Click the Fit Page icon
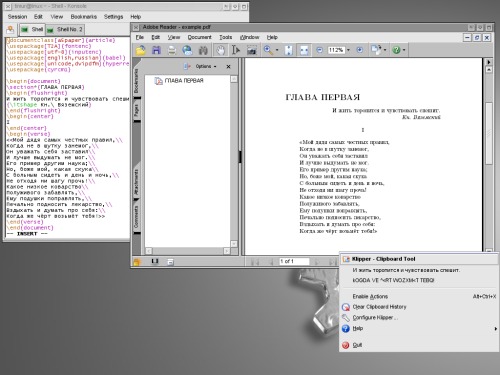 point(289,50)
